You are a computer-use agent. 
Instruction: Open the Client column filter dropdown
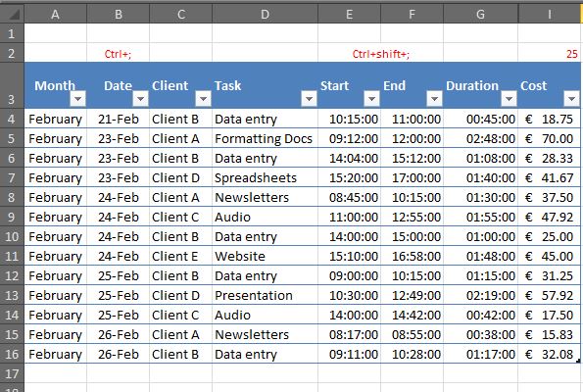(203, 99)
